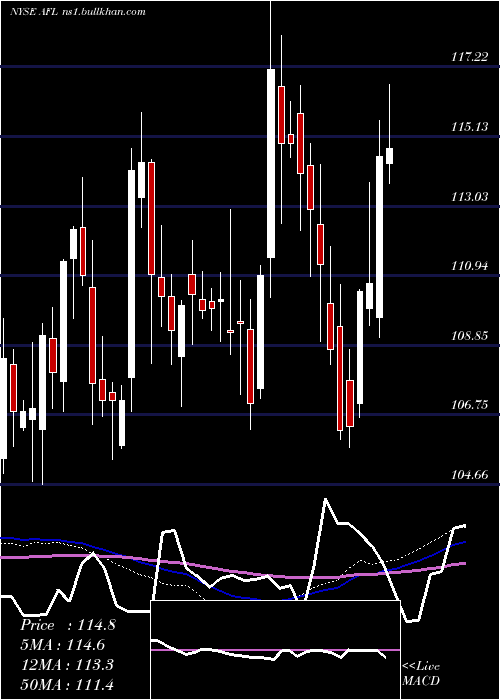Click the 108.85 price level label
Viewport: 500px width, 700px height.
click(x=469, y=336)
